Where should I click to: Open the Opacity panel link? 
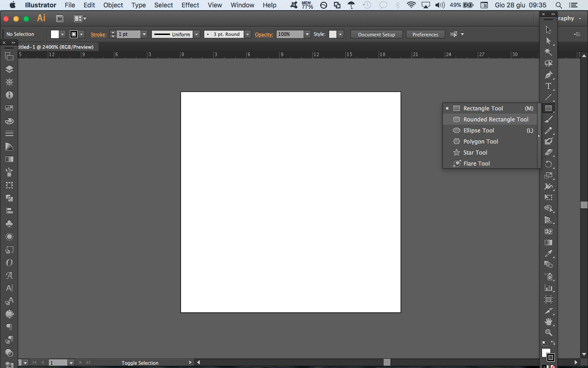coord(264,34)
